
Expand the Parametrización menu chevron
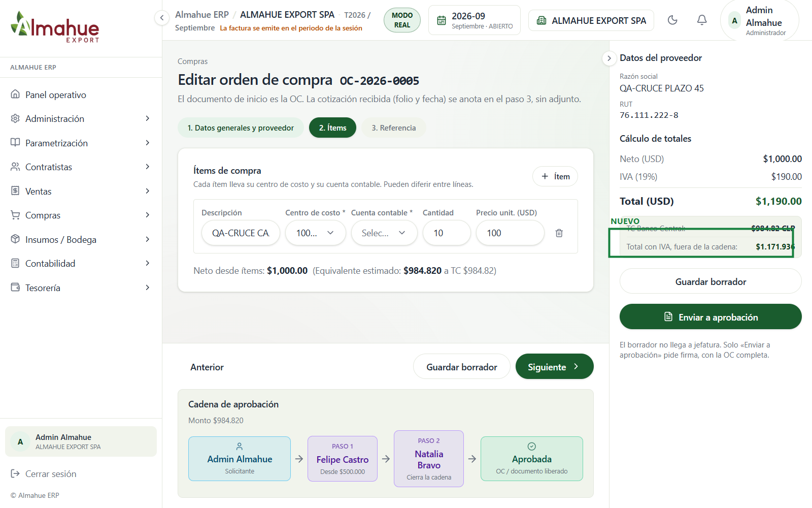click(x=148, y=143)
